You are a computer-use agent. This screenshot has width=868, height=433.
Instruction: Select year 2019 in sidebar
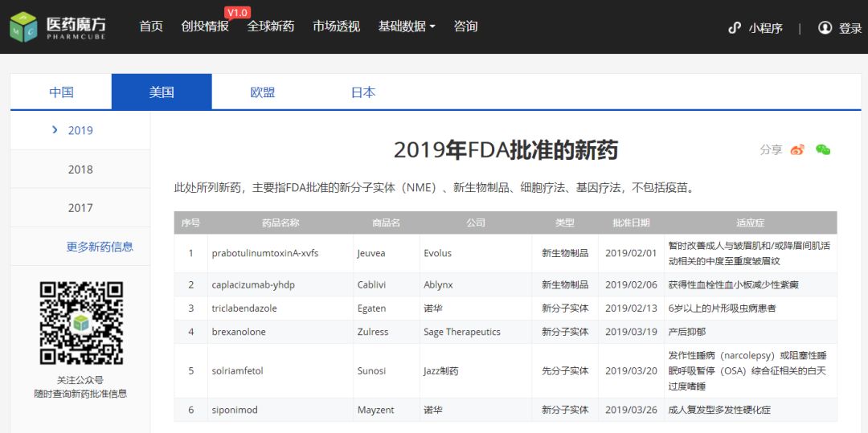[x=80, y=130]
